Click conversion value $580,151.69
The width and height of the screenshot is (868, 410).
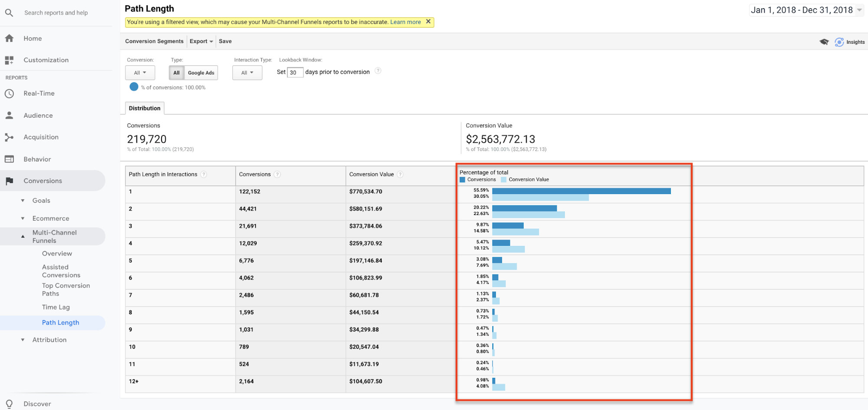point(366,209)
